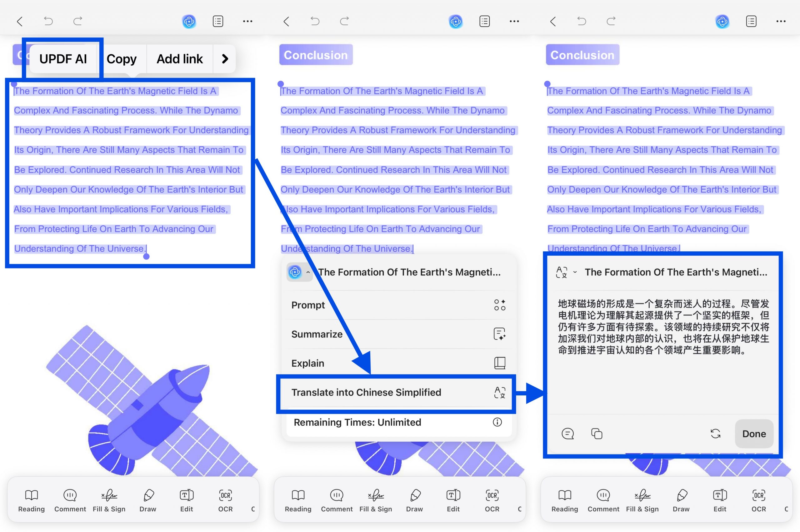Open UPDF AI icon in right screen toolbar
The image size is (800, 532).
[722, 21]
